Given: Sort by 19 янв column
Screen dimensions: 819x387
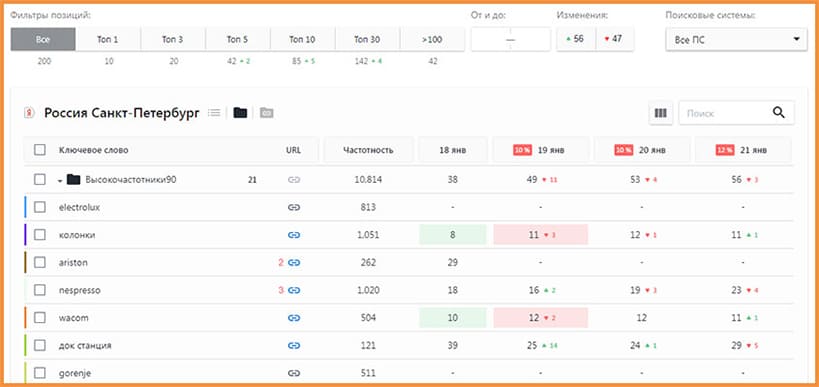Looking at the screenshot, I should point(541,150).
